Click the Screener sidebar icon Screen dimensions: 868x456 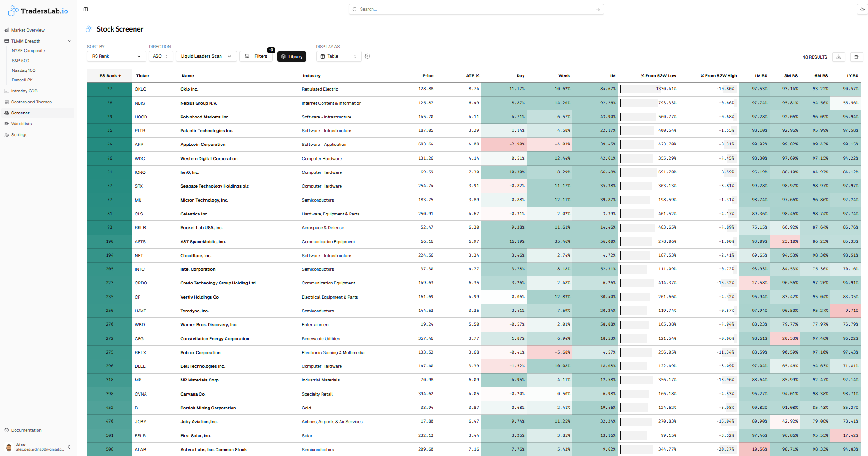coord(6,113)
